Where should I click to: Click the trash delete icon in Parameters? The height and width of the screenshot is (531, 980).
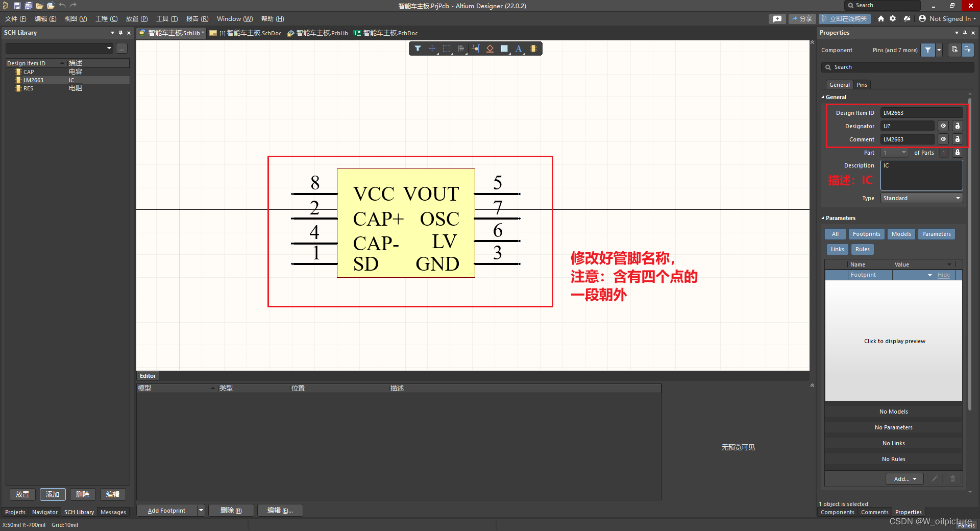click(952, 479)
